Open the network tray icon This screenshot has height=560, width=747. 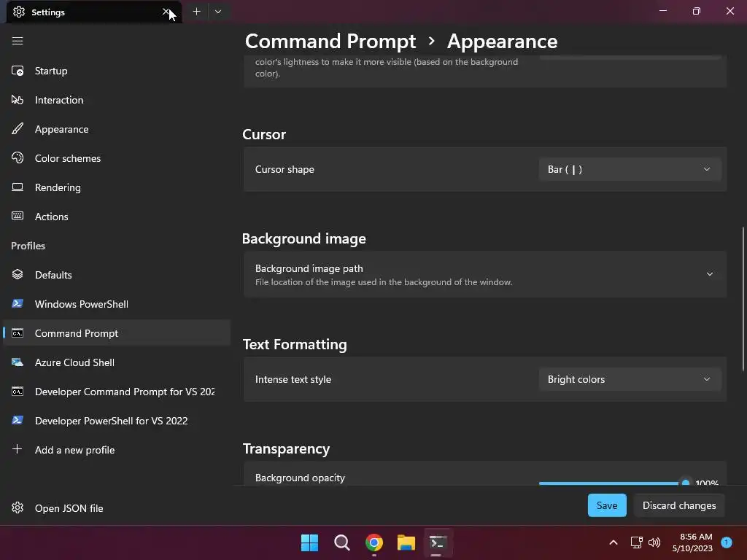636,542
